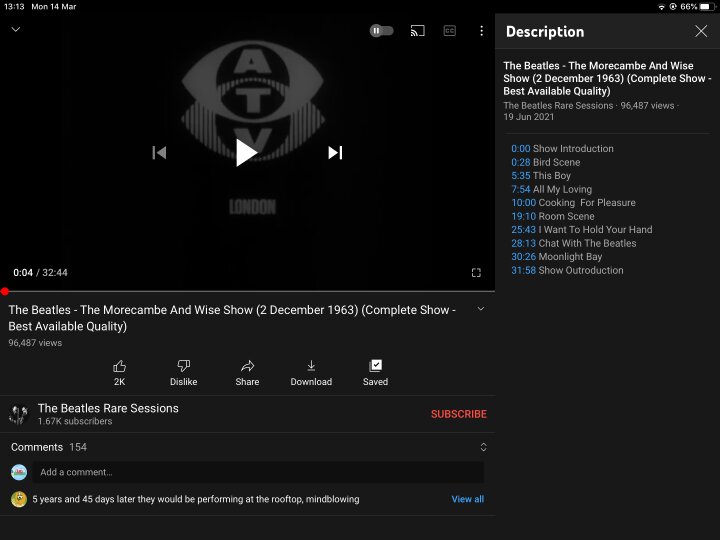
Task: Like the video with thumbs up
Action: (x=119, y=371)
